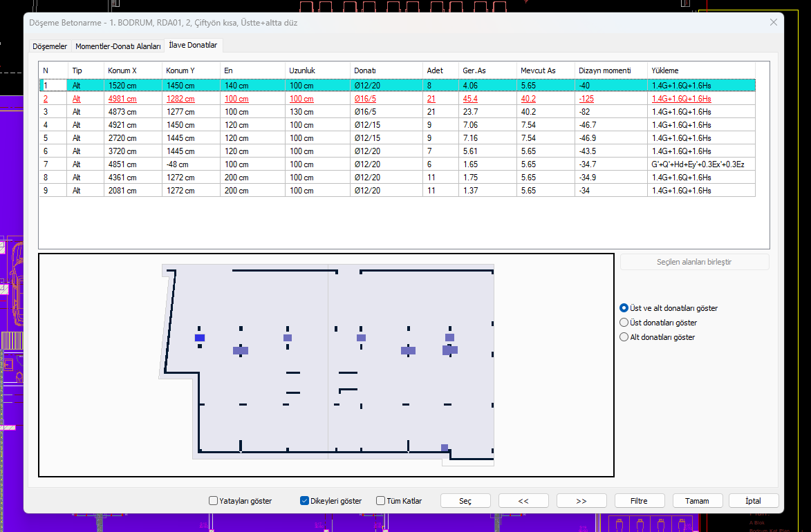Click the Dizayn momenti column header
Image resolution: width=811 pixels, height=532 pixels.
[x=610, y=70]
